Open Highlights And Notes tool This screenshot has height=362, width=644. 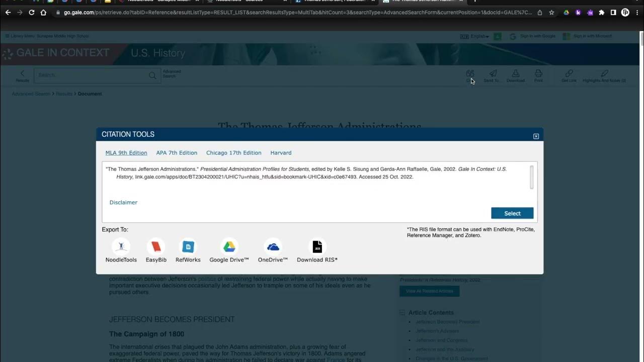click(604, 76)
